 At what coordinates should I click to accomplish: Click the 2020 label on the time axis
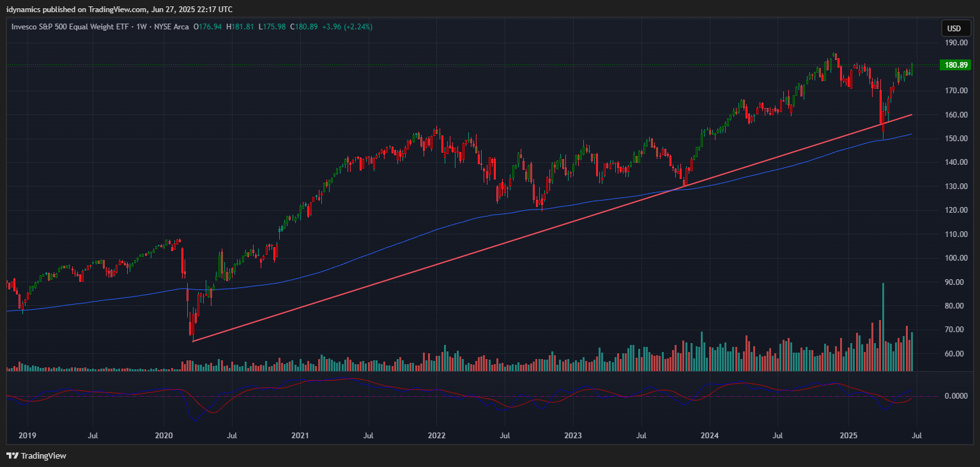(164, 436)
